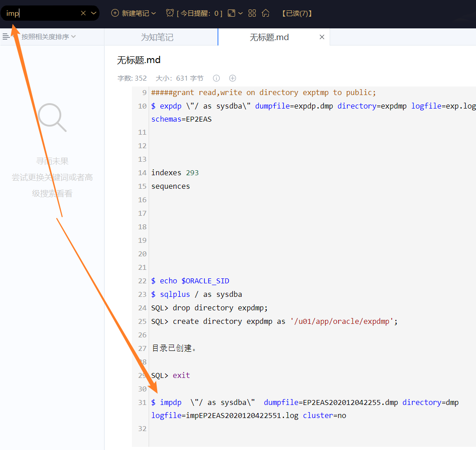This screenshot has height=450, width=476.
Task: Click the 新建笔记 plus icon
Action: coord(115,13)
